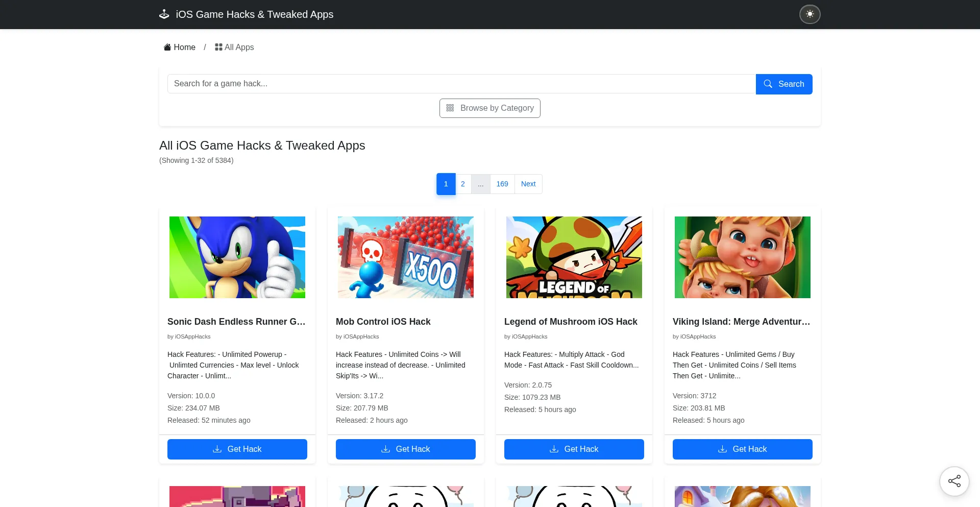
Task: Click Size: 234.07 MB text
Action: [x=193, y=408]
